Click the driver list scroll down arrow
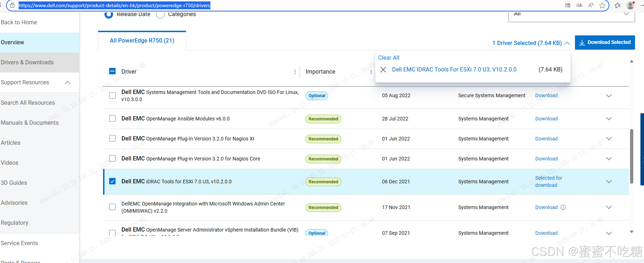This screenshot has width=644, height=263. click(631, 232)
